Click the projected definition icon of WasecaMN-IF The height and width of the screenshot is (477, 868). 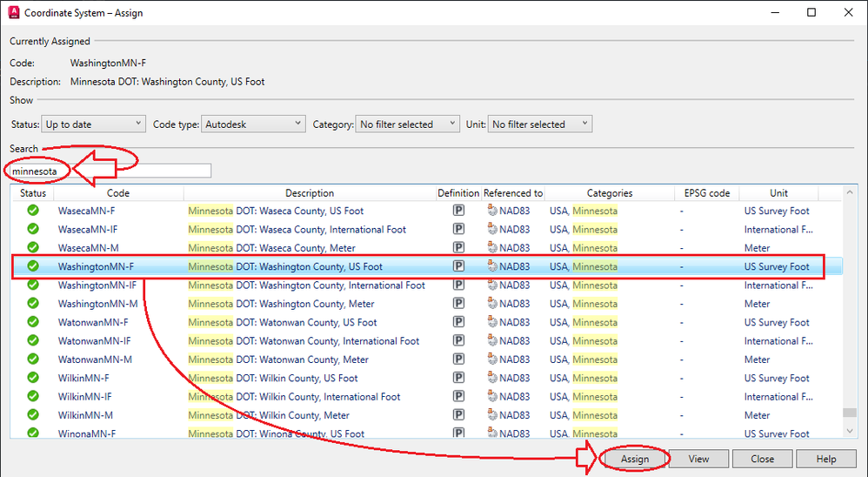point(458,229)
